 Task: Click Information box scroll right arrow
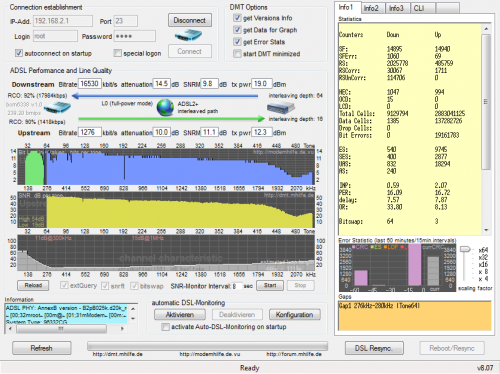(122, 329)
